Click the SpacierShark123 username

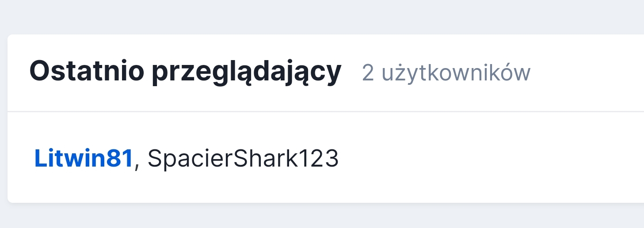click(x=243, y=159)
